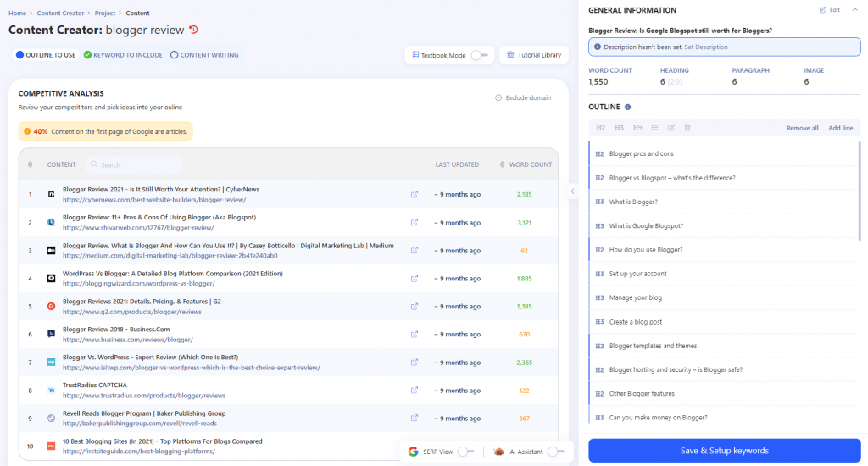Viewport: 868px width, 466px height.
Task: Apply H4 heading format in outline toolbar
Action: coord(637,128)
